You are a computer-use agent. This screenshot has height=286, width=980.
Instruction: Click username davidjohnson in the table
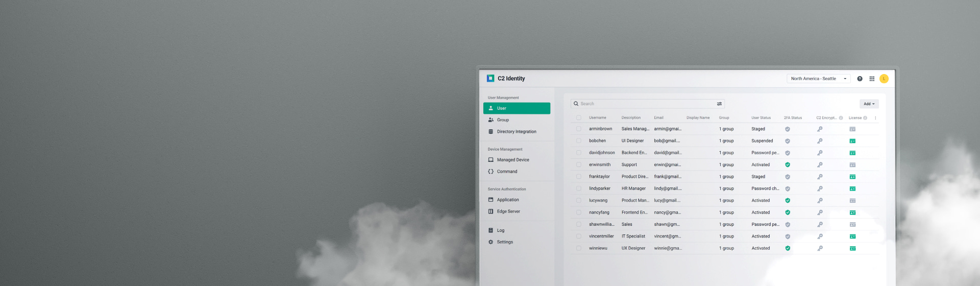[602, 153]
